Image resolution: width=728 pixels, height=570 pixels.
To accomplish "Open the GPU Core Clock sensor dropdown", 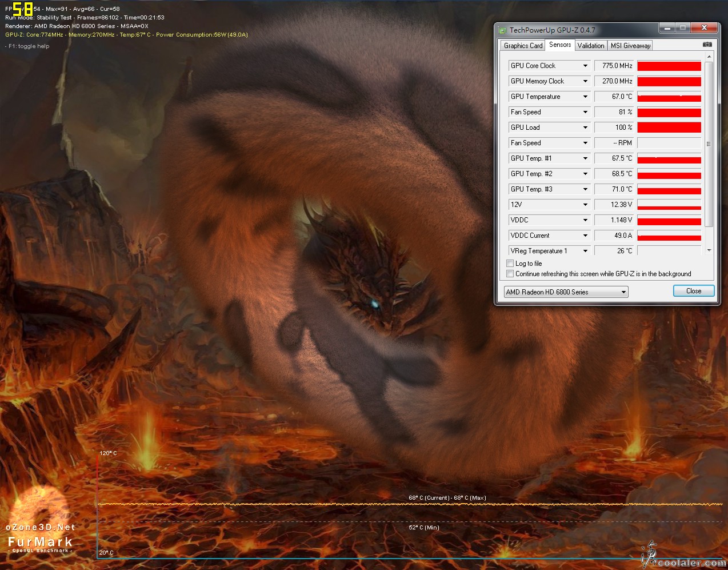I will [585, 66].
